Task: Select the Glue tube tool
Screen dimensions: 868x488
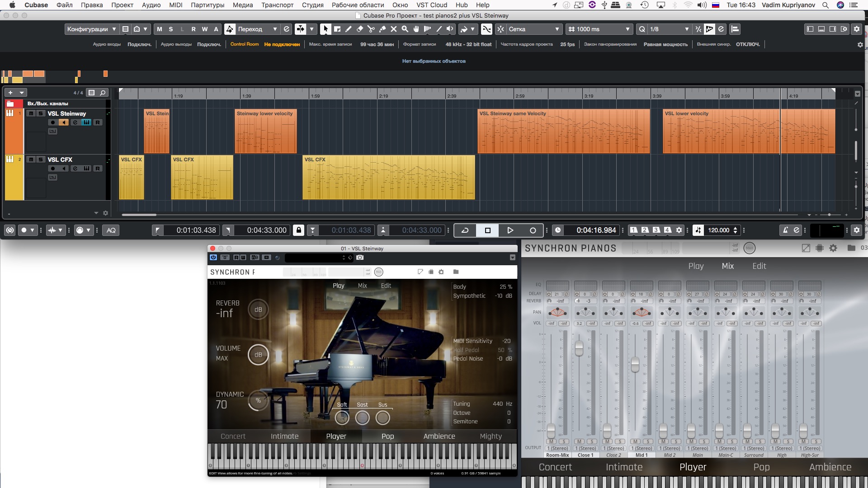Action: (382, 29)
